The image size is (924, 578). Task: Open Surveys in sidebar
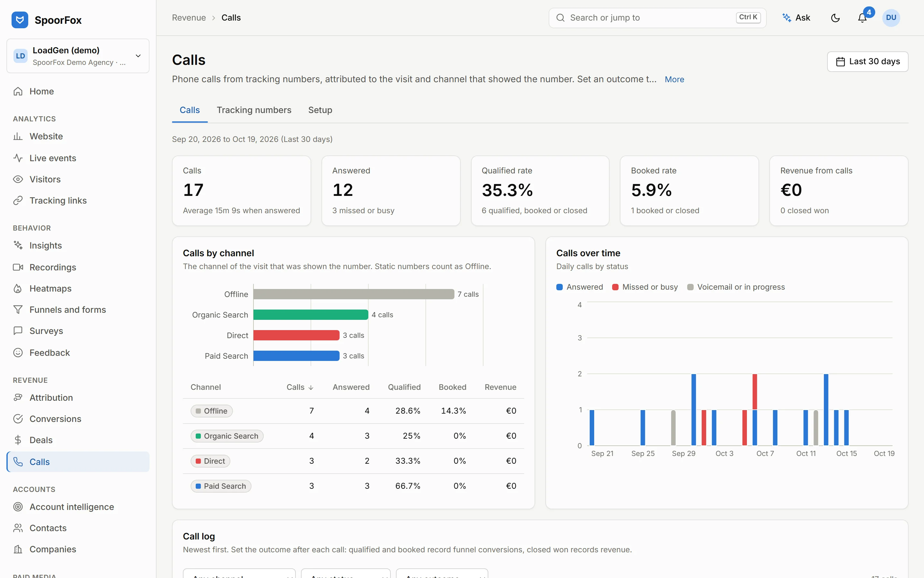tap(78, 331)
